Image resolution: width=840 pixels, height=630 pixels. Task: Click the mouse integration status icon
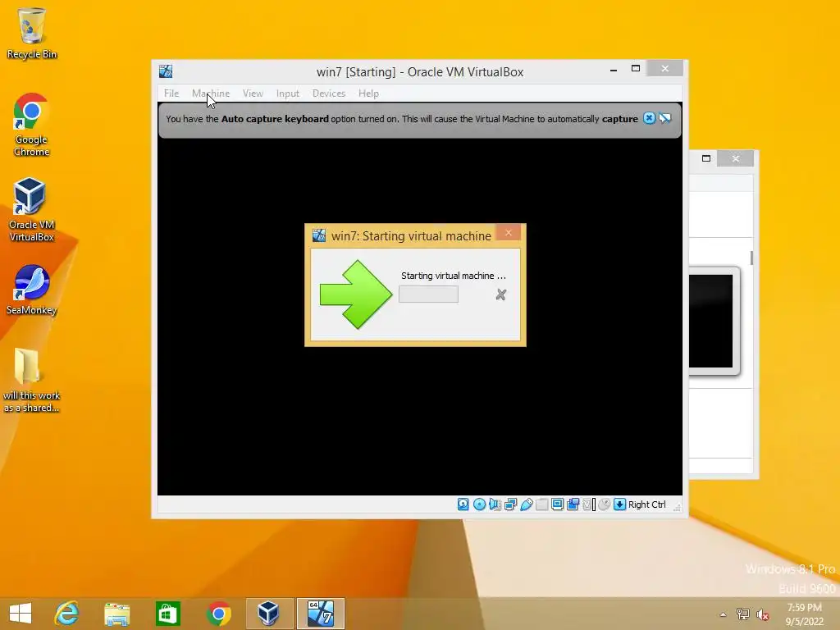click(605, 504)
